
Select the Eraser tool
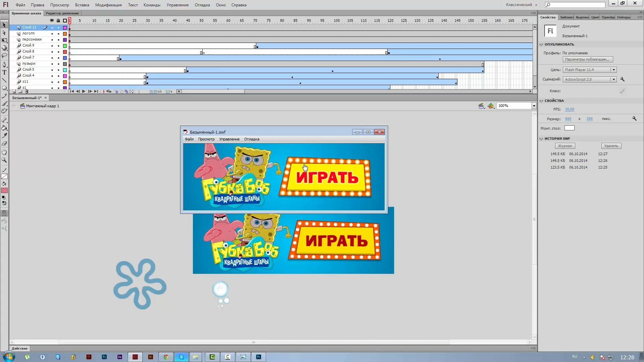click(x=4, y=143)
